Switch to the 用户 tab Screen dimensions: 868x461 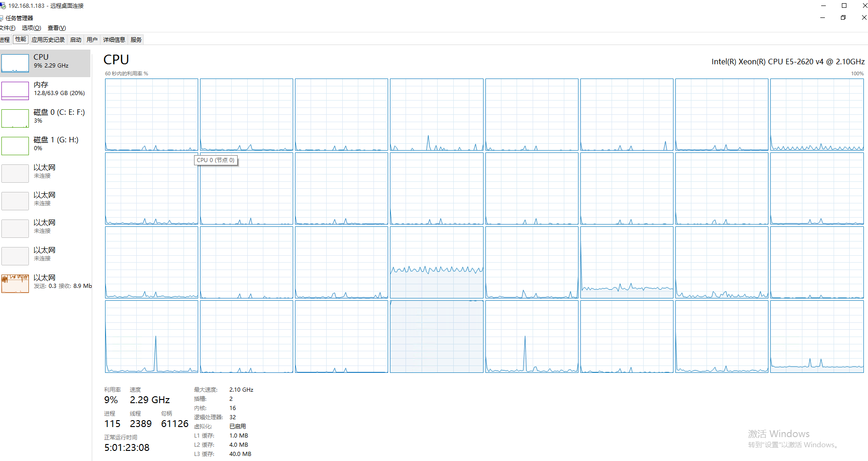(91, 39)
